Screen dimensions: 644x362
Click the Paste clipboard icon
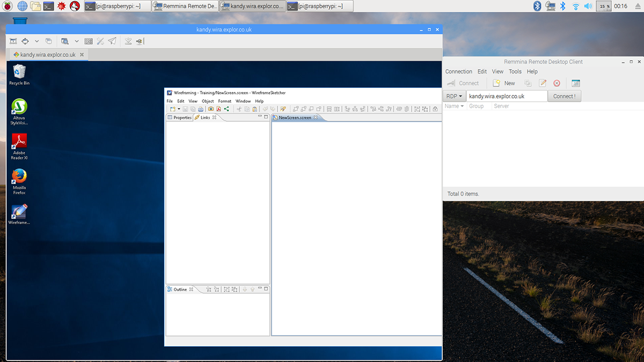254,109
